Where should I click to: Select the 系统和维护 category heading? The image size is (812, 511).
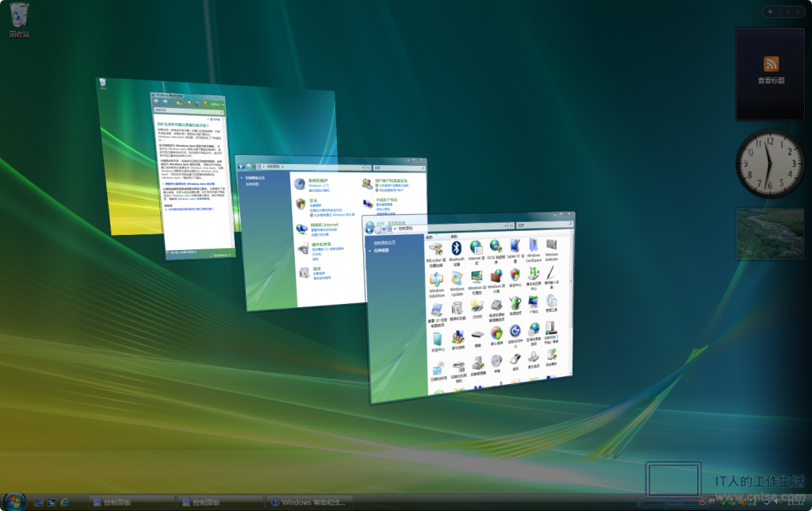coord(319,180)
